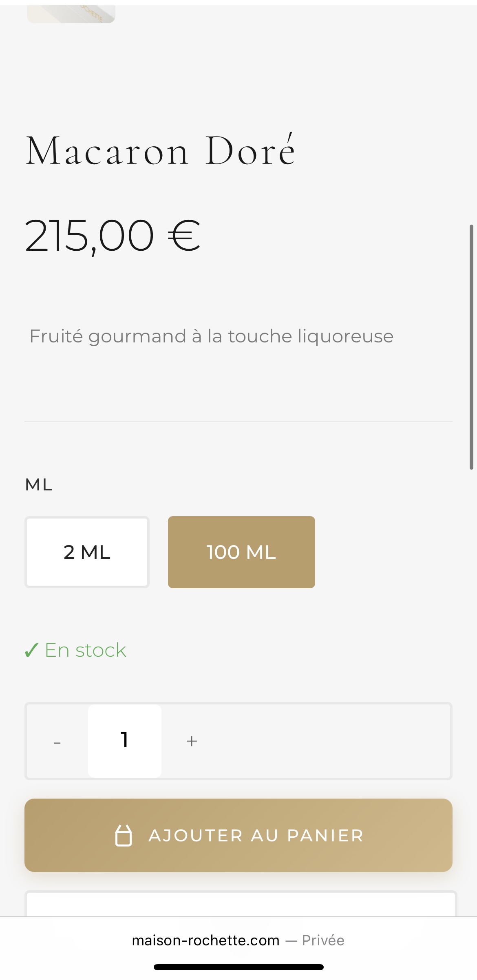
Task: Click the divider line under the description
Action: (x=238, y=421)
